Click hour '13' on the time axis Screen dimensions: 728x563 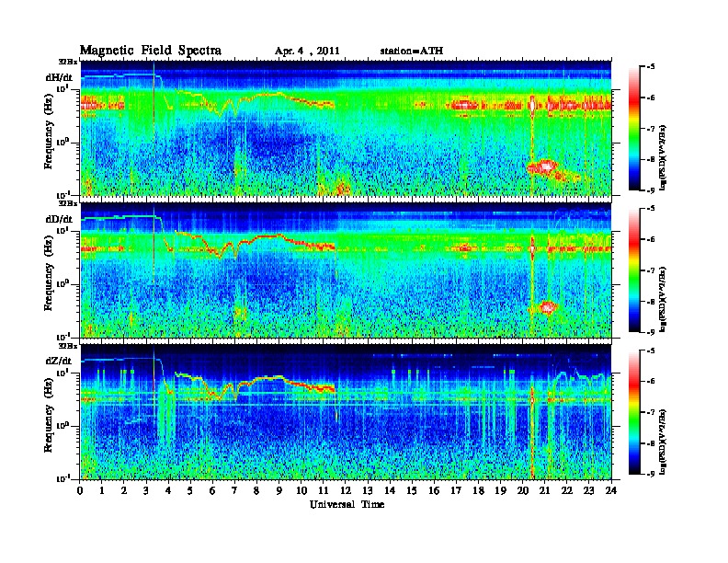coord(368,491)
